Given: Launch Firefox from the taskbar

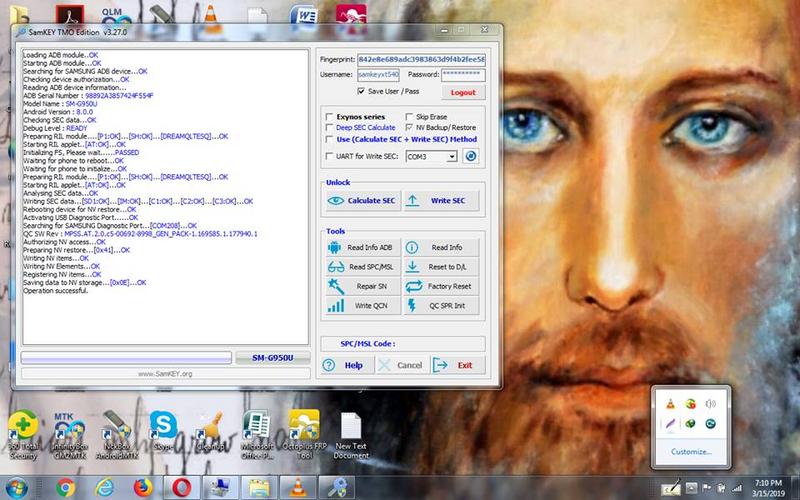Looking at the screenshot, I should 143,488.
